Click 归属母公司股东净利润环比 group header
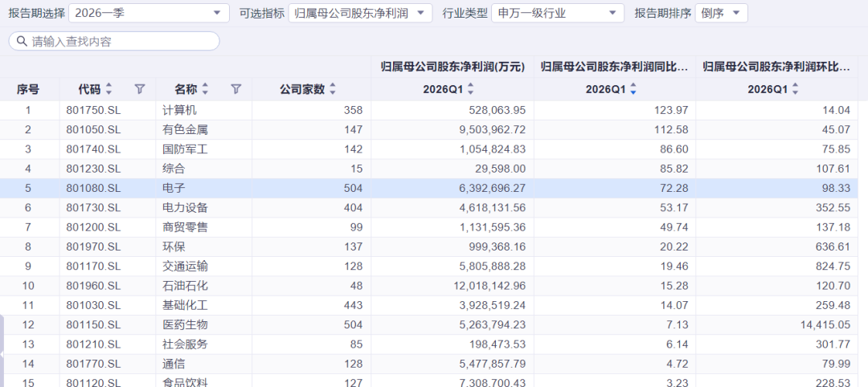The height and width of the screenshot is (387, 868). point(776,67)
